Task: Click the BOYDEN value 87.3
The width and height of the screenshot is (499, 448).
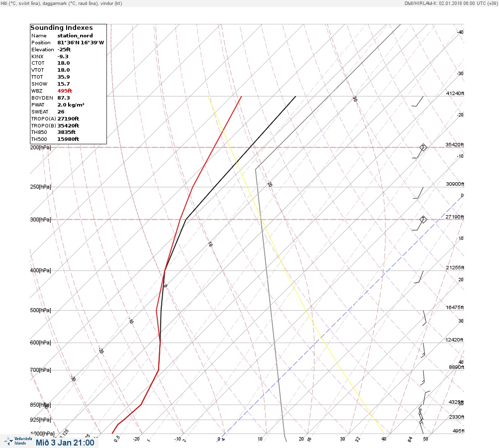Action: point(63,98)
